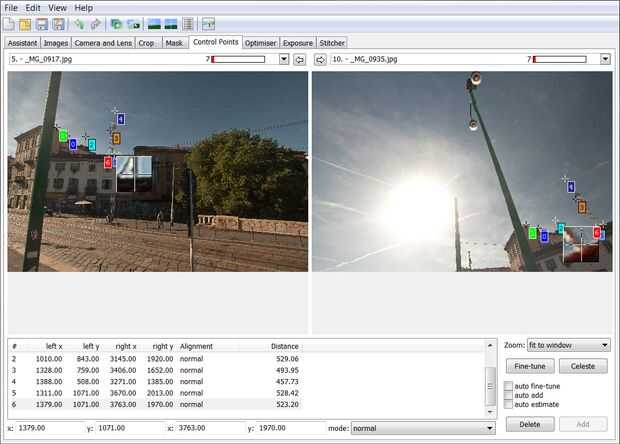Screen dimensions: 620x444
Task: Click the left image progress bar
Action: (x=238, y=59)
